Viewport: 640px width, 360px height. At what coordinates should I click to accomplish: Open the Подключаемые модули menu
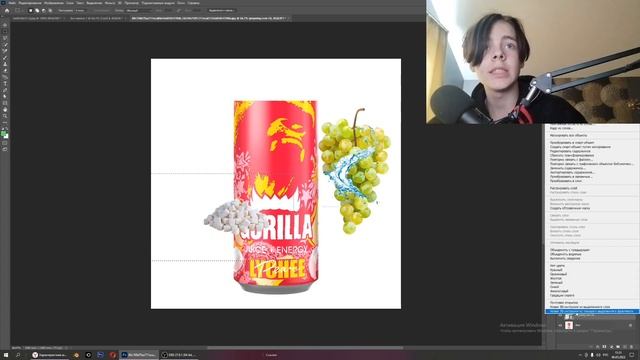(x=158, y=3)
